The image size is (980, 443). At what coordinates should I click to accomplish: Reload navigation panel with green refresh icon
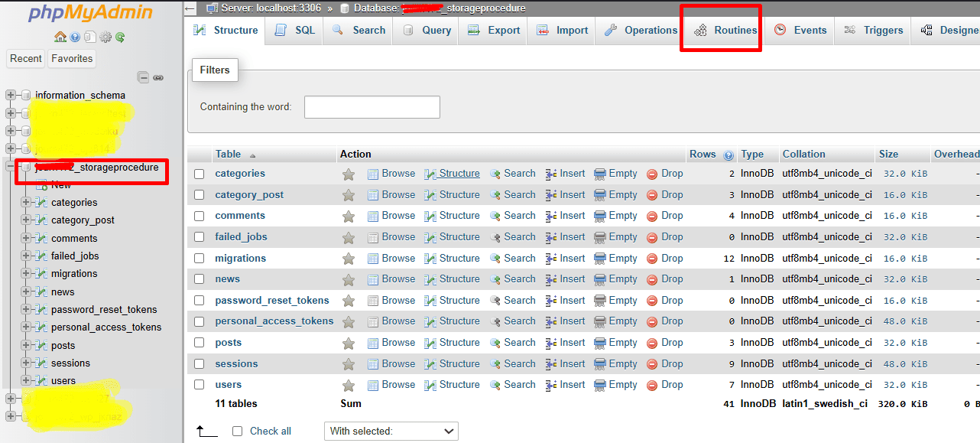click(120, 37)
